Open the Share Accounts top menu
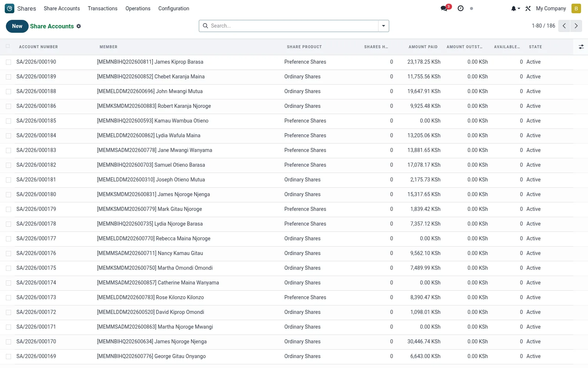588x368 pixels. click(62, 8)
